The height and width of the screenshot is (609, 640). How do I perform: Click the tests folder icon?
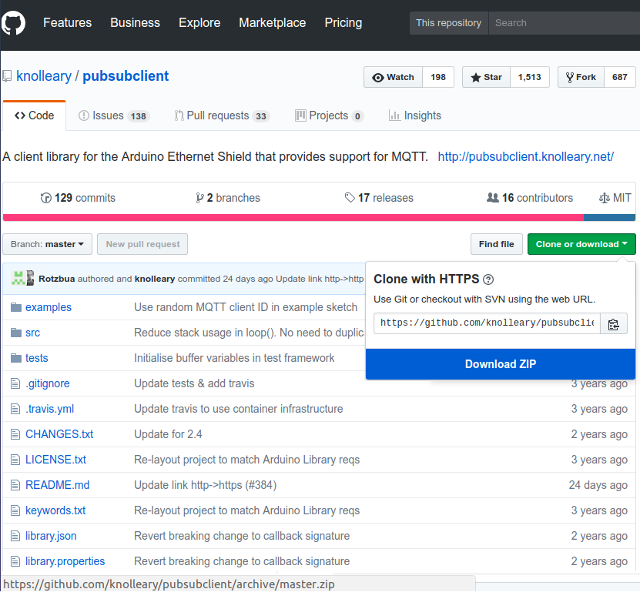(16, 358)
